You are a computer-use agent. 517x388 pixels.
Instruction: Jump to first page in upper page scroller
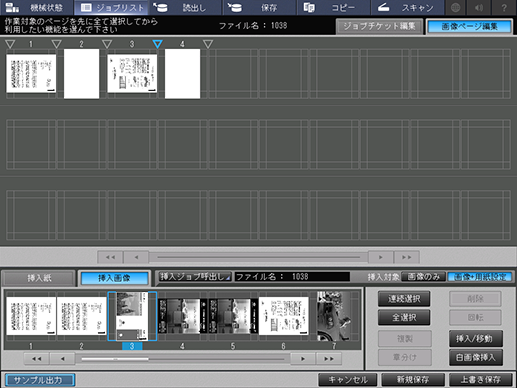110,257
